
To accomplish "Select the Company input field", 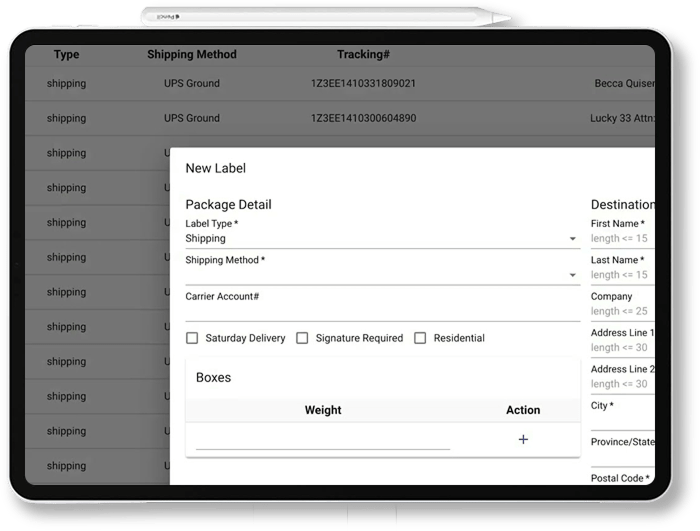I will click(622, 311).
